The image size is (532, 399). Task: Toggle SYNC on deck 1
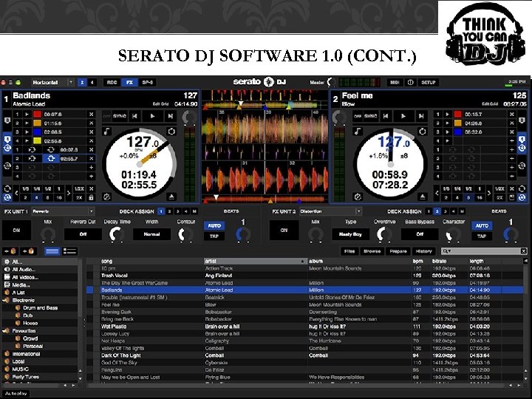tap(120, 116)
